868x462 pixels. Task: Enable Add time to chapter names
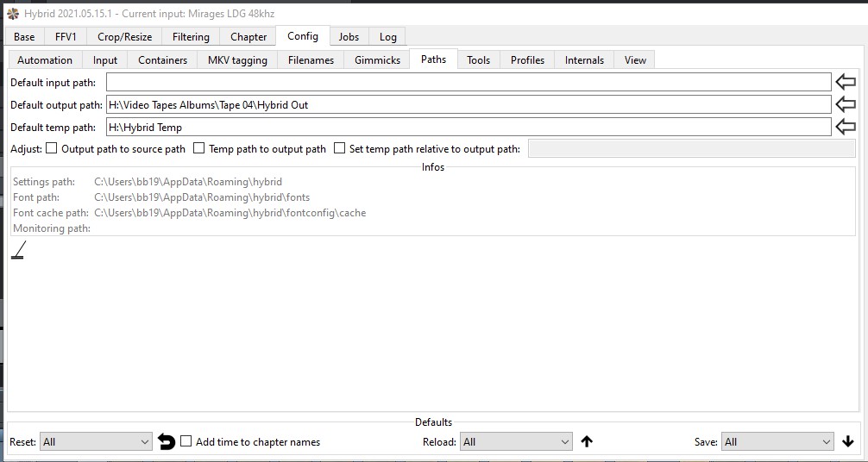coord(186,441)
